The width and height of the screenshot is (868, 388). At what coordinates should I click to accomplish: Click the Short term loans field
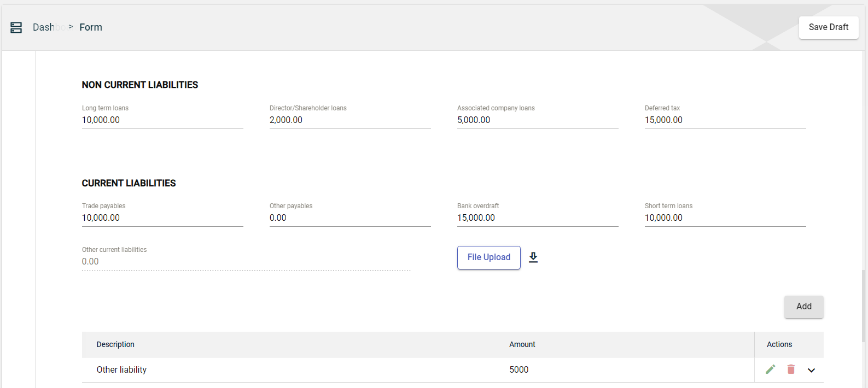pos(725,218)
